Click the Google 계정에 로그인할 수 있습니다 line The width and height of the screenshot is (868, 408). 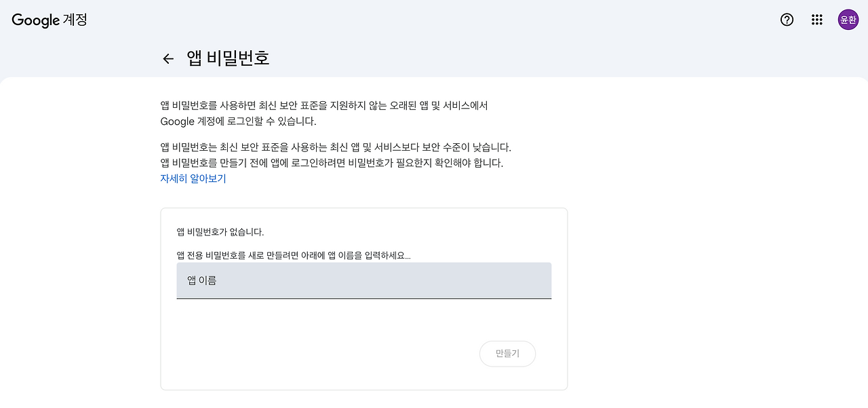238,122
